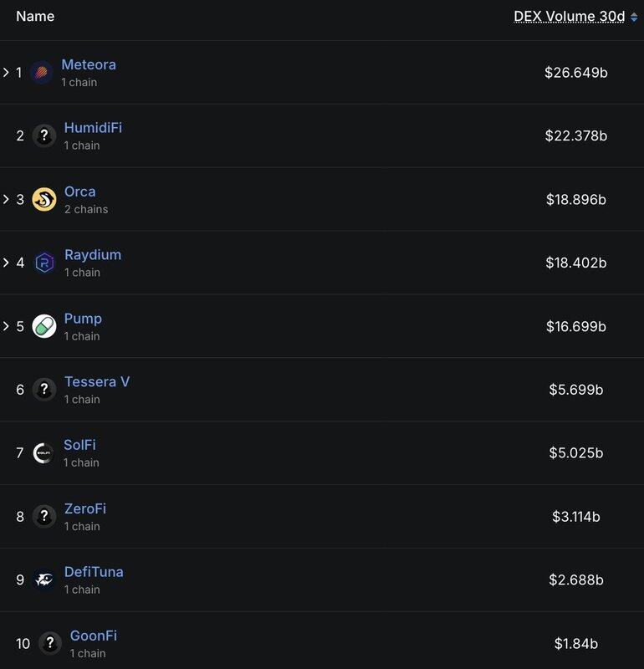Sort by DEX Volume 30d column header
Screen dimensions: 644x669
pyautogui.click(x=570, y=16)
